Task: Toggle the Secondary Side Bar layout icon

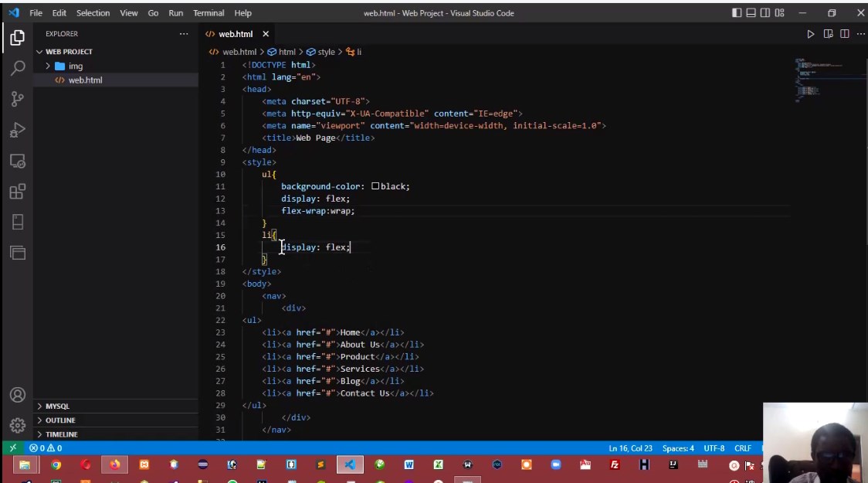Action: click(x=765, y=12)
